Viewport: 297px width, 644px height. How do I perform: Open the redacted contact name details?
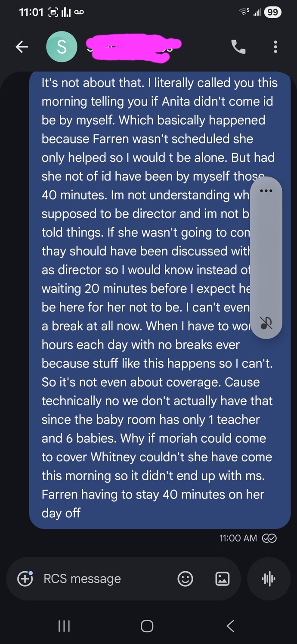[x=133, y=45]
